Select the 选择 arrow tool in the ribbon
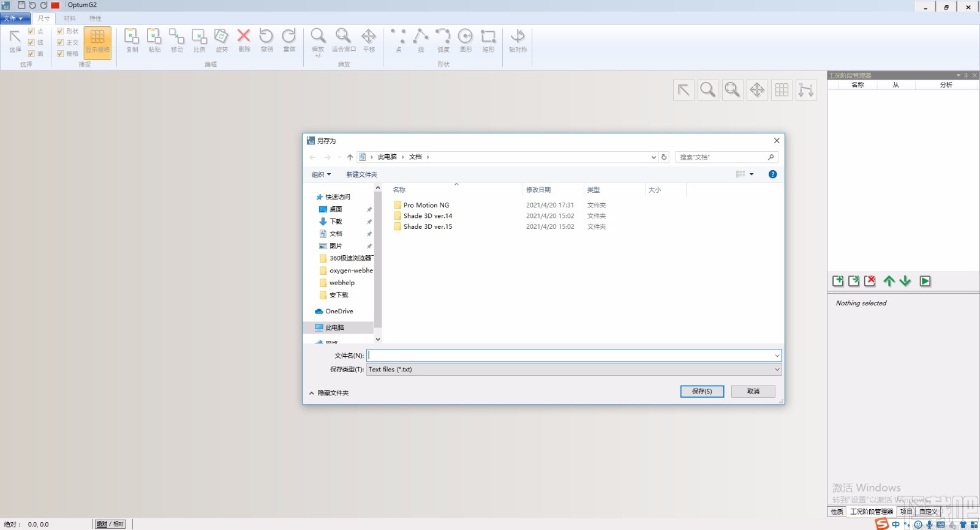Screen dimensions: 980x530 15,41
